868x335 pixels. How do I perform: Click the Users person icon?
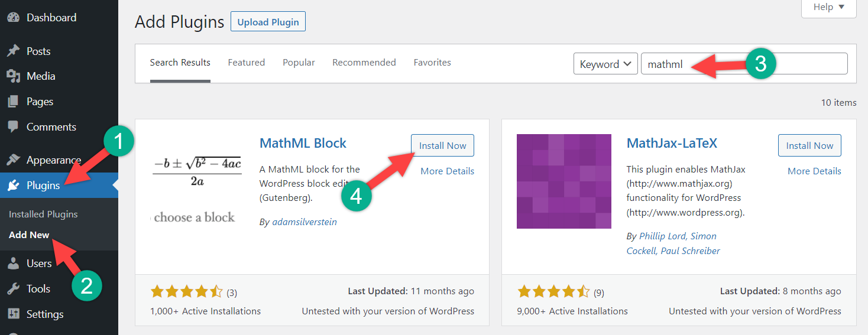[13, 264]
